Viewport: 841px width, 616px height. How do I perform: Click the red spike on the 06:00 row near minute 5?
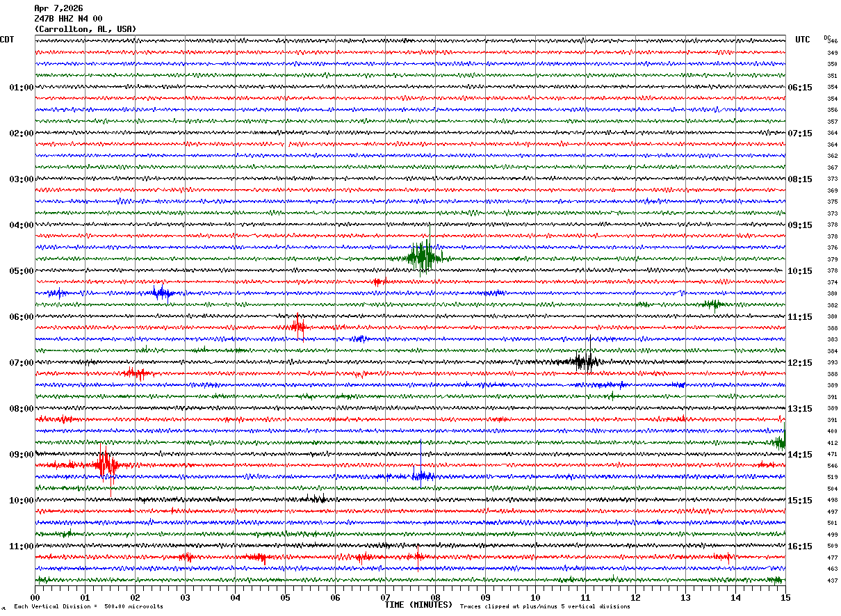pyautogui.click(x=299, y=326)
